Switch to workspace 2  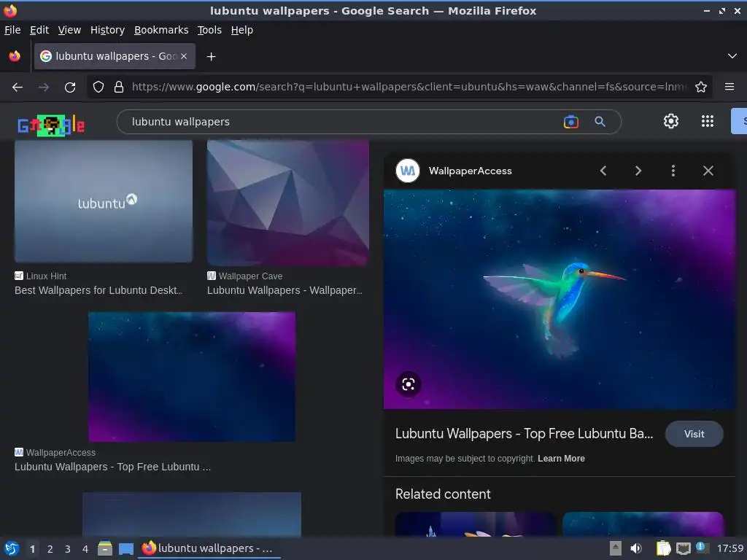(50, 549)
